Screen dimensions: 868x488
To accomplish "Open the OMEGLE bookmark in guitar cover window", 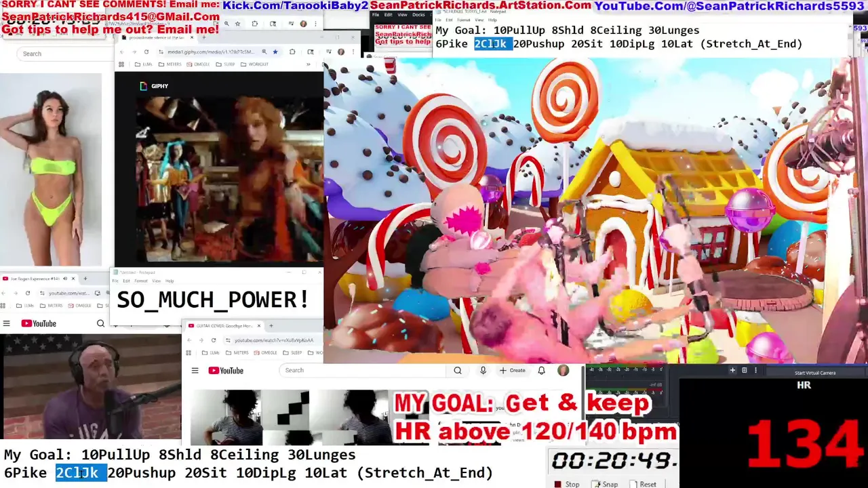I will [264, 353].
